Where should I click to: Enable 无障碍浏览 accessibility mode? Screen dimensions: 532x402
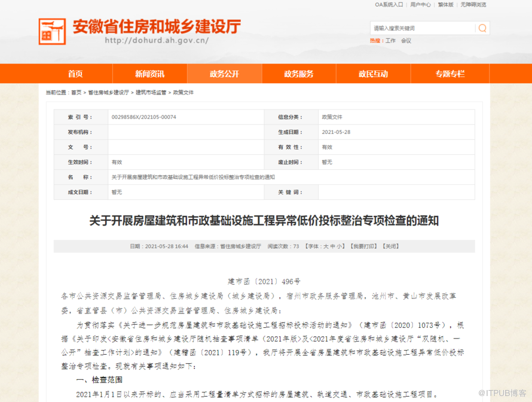(473, 5)
